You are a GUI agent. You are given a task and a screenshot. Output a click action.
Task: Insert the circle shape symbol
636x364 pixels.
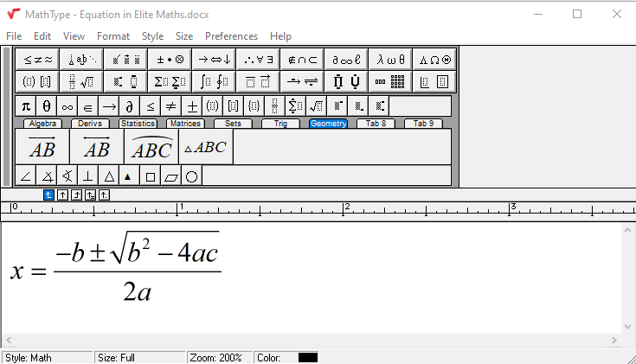pyautogui.click(x=192, y=176)
